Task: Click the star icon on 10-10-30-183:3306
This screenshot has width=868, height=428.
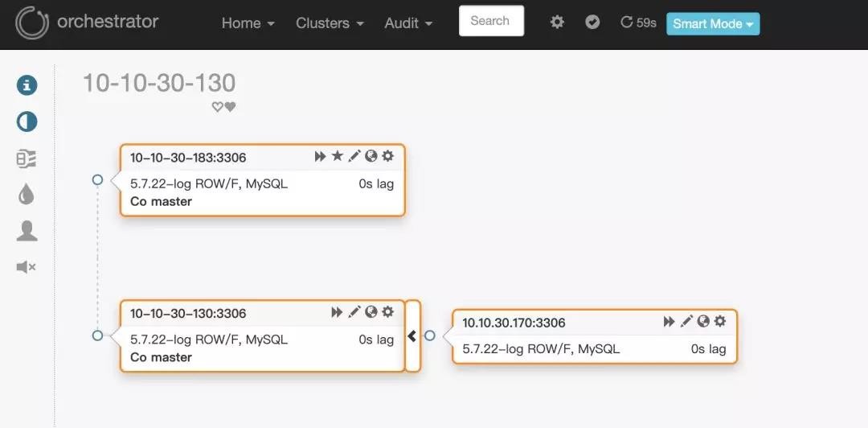Action: (338, 156)
